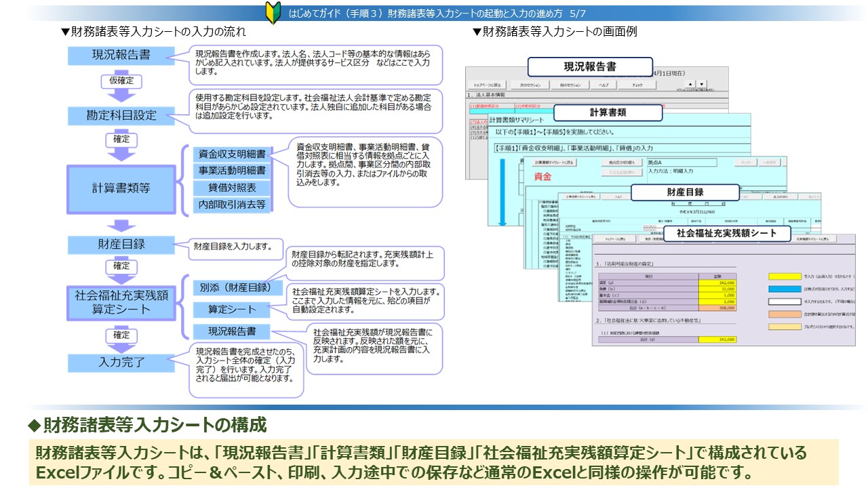
Task: Click the green and yellow beginner mark icon
Action: 273,13
